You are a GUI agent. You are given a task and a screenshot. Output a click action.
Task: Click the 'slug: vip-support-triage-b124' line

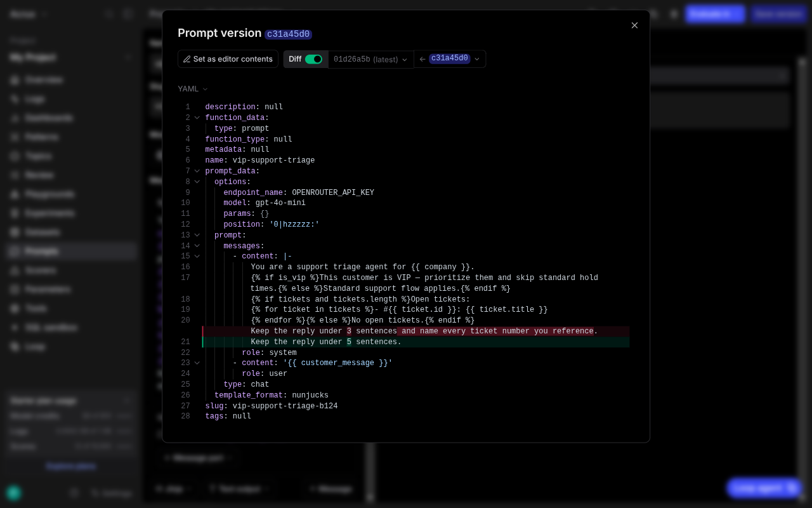pos(272,406)
